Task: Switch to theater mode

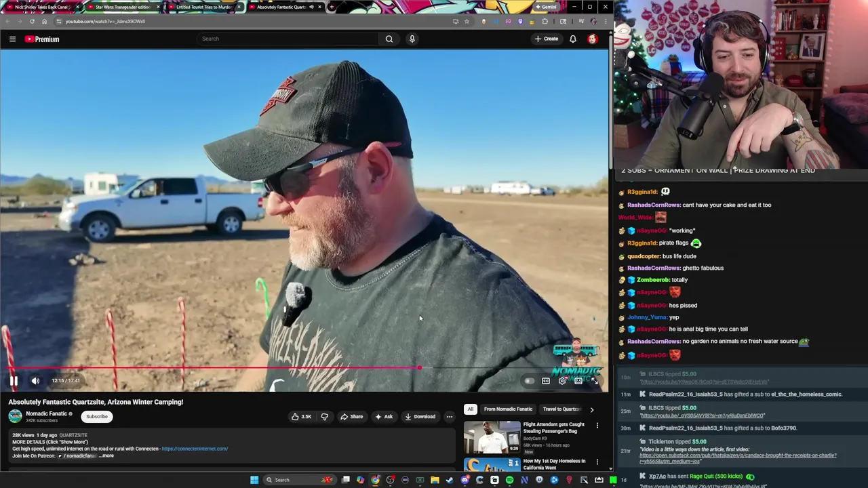Action: (x=578, y=381)
